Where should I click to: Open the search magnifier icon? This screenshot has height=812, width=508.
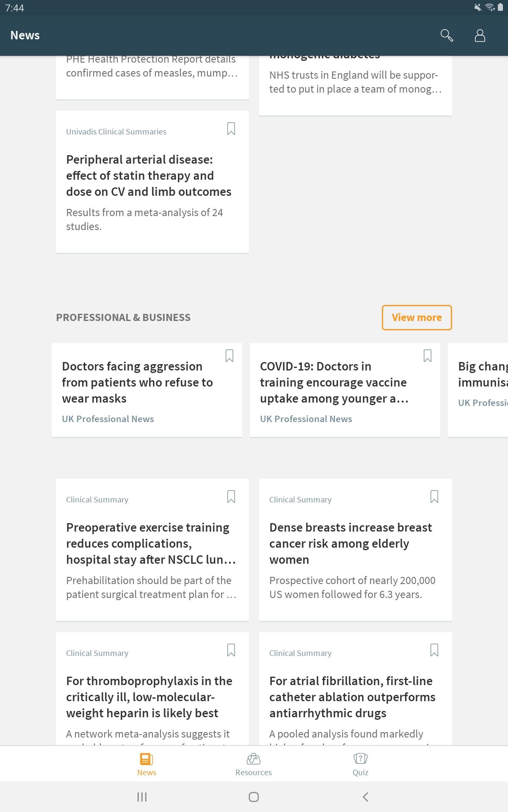pyautogui.click(x=447, y=36)
